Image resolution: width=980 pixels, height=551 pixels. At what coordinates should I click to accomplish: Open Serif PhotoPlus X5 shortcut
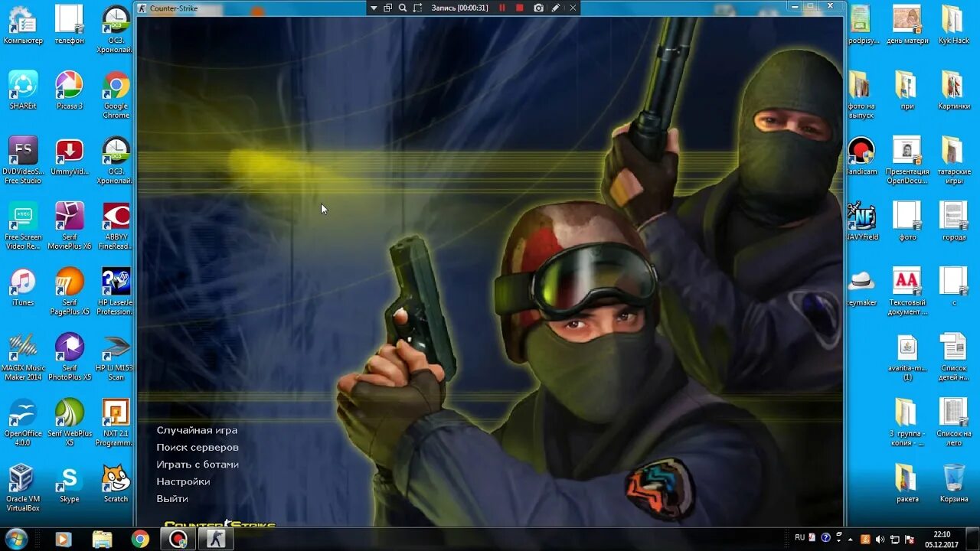(70, 357)
